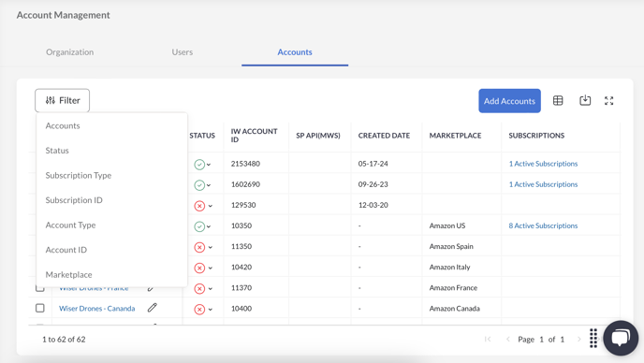Click the dotted grid drag handle icon
This screenshot has height=363, width=644.
coord(593,338)
